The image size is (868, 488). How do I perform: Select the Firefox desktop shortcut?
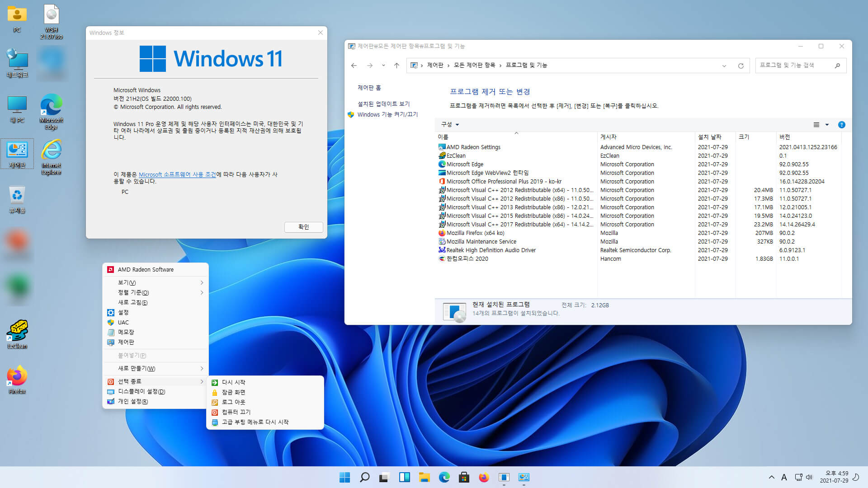(17, 380)
